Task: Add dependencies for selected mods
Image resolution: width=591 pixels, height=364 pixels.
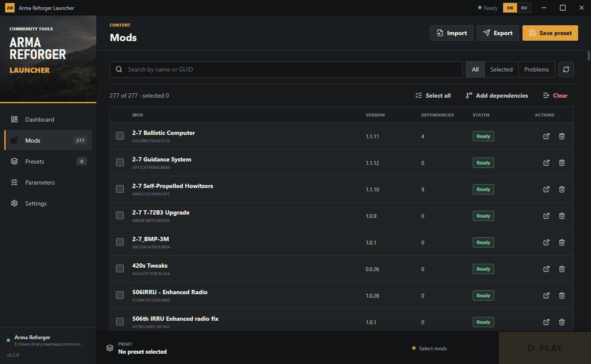Action: click(497, 95)
